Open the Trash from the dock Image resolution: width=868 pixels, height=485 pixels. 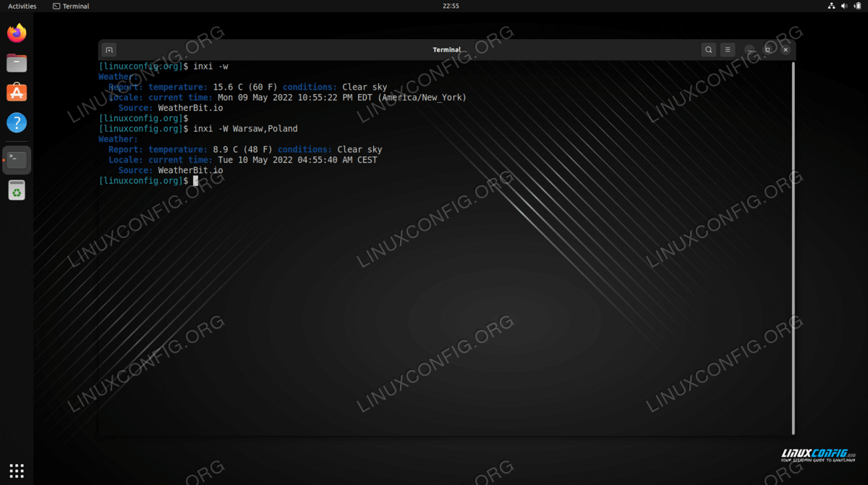(17, 190)
